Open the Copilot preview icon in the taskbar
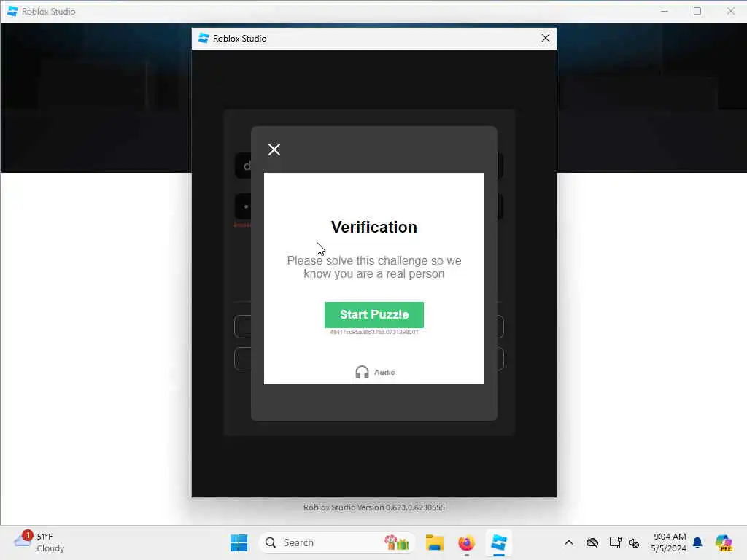This screenshot has width=747, height=560. coord(724,542)
